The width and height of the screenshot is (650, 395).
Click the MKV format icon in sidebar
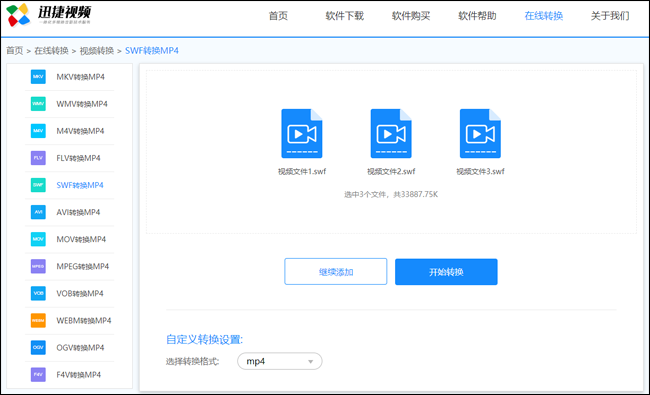pyautogui.click(x=38, y=77)
